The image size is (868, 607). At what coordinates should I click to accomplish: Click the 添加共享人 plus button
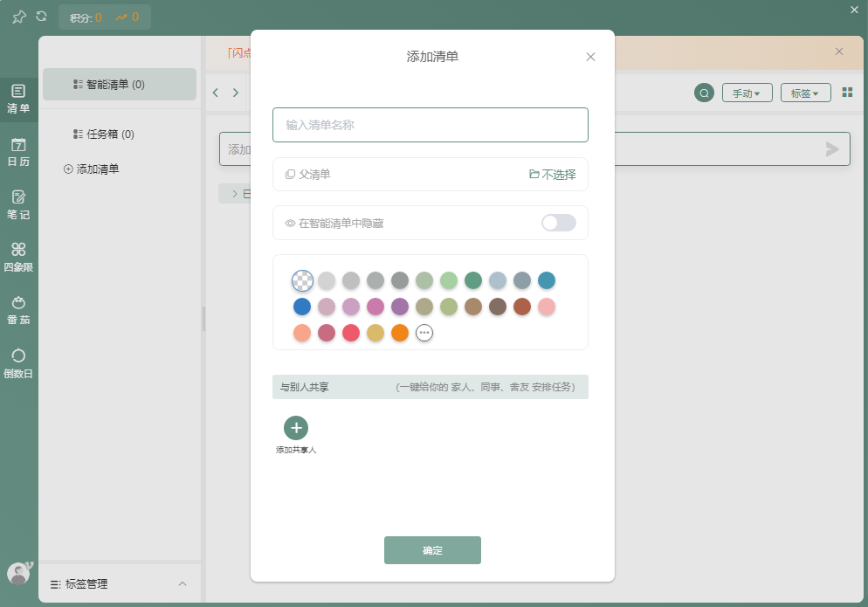click(296, 428)
